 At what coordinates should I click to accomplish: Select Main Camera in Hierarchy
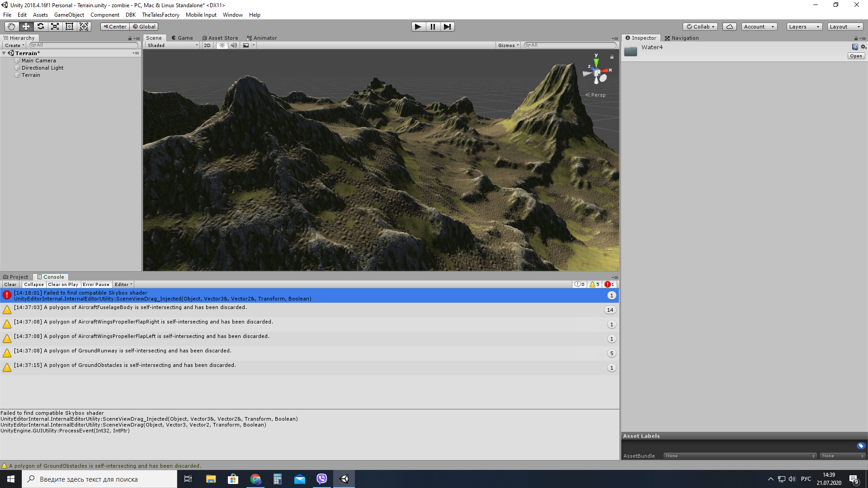pyautogui.click(x=39, y=61)
